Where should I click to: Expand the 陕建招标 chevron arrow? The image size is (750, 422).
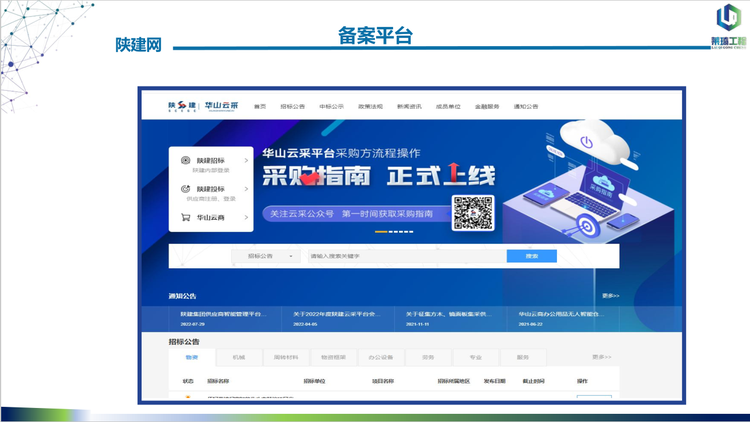pyautogui.click(x=246, y=161)
